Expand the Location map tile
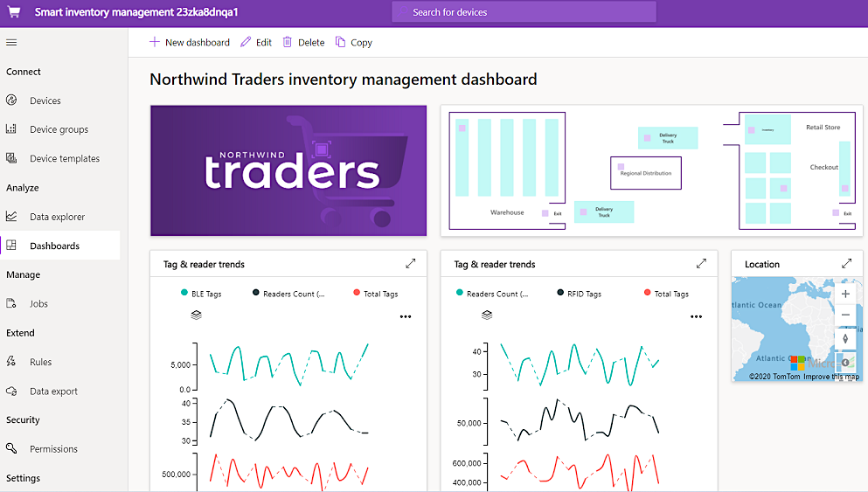Screen dimensions: 868x492 846,264
